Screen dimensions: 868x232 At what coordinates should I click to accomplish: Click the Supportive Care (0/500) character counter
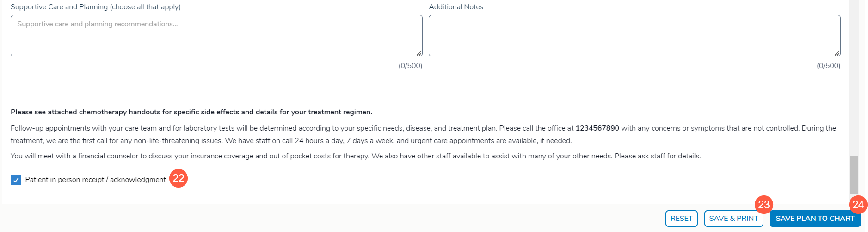click(x=410, y=66)
